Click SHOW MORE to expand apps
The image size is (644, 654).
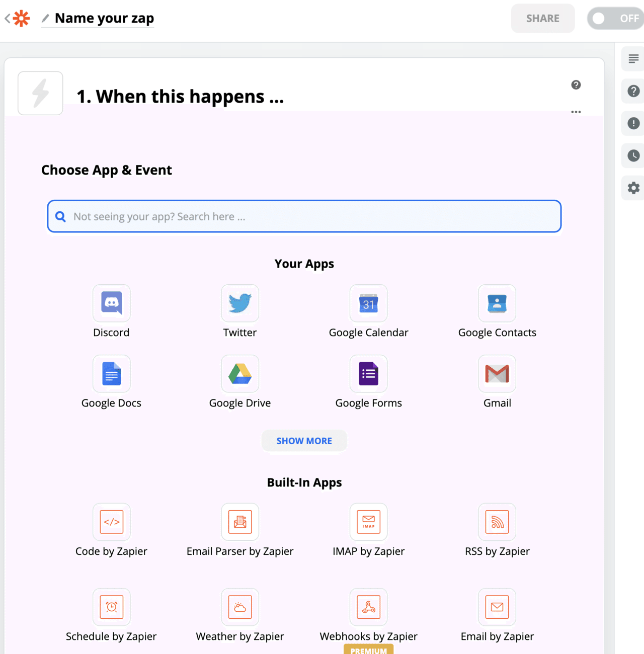[x=304, y=441]
